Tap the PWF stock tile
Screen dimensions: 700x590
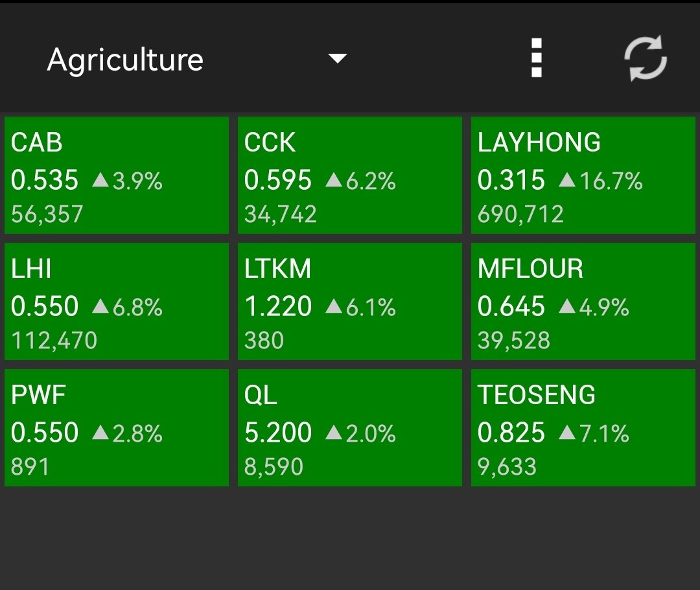pyautogui.click(x=117, y=427)
